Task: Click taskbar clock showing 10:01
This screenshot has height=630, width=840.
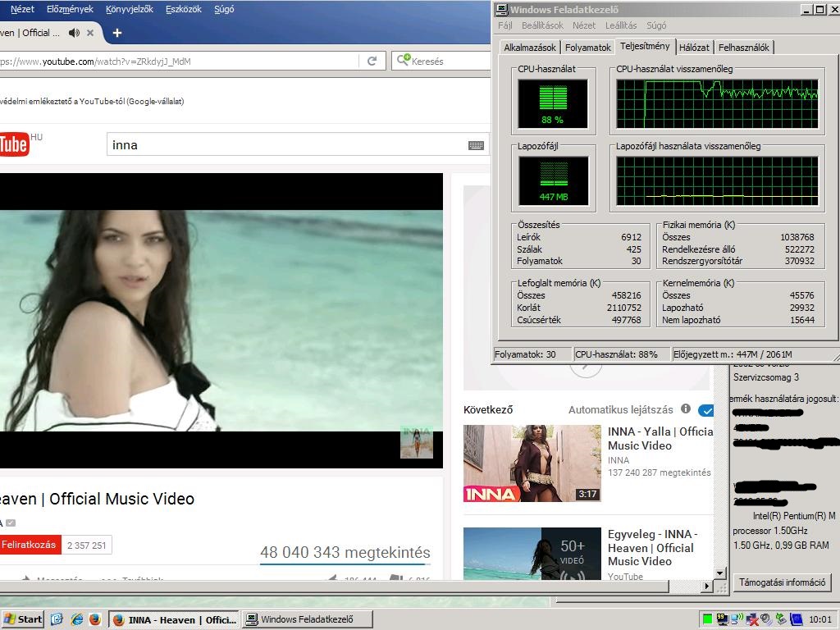Action: [x=820, y=619]
